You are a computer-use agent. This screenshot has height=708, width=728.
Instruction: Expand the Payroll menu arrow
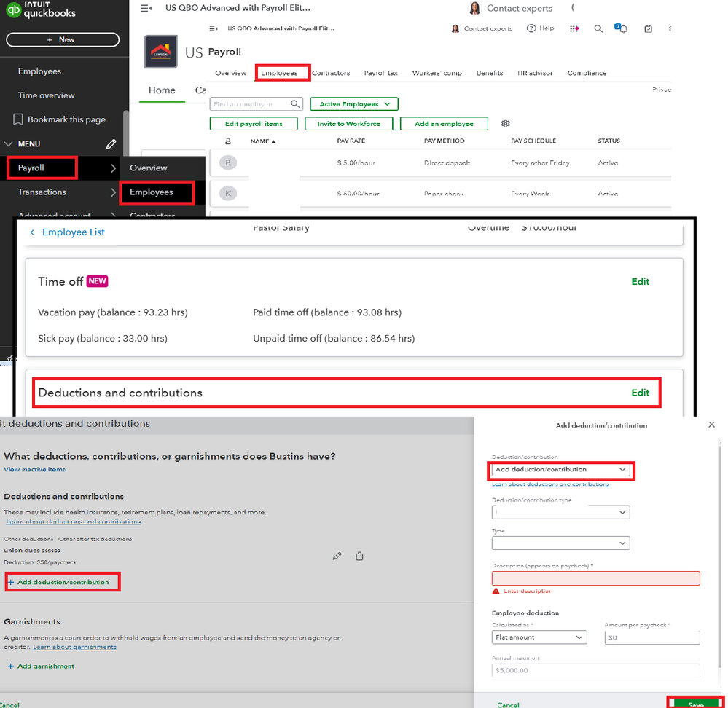click(113, 168)
